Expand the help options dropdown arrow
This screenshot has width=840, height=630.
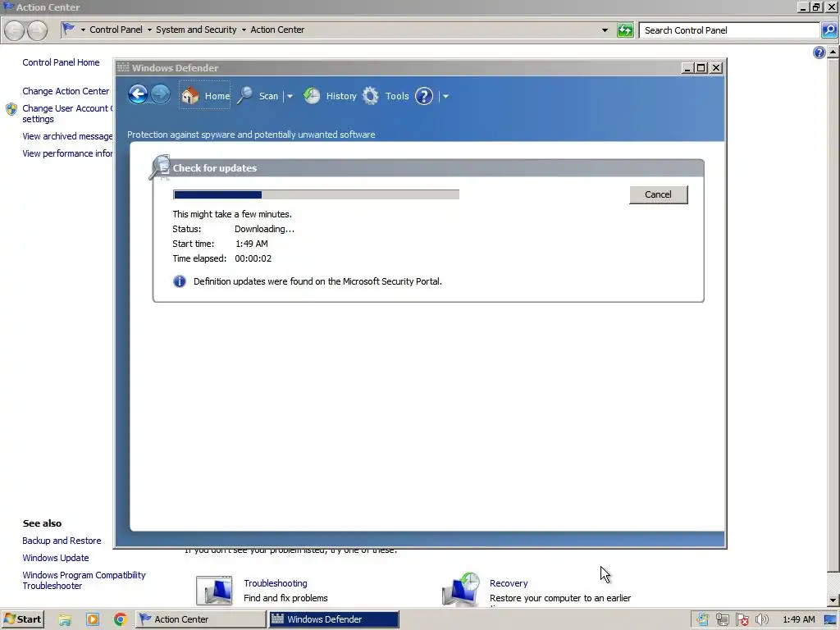(445, 97)
